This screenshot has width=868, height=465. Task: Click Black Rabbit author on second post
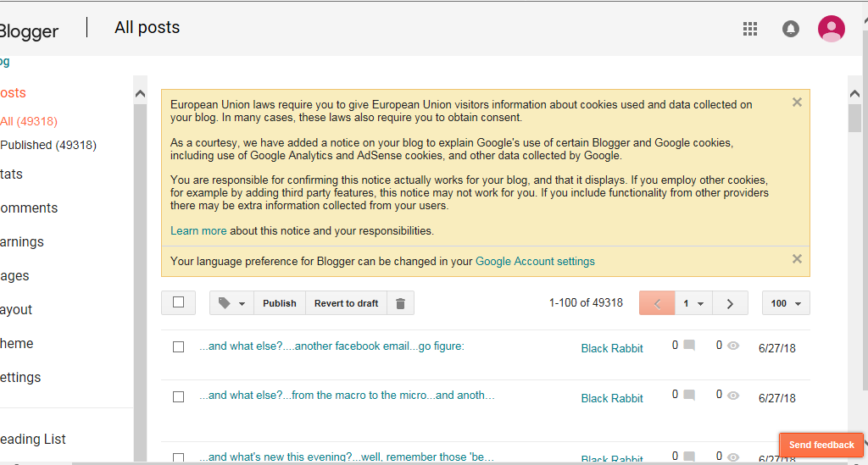click(x=612, y=398)
